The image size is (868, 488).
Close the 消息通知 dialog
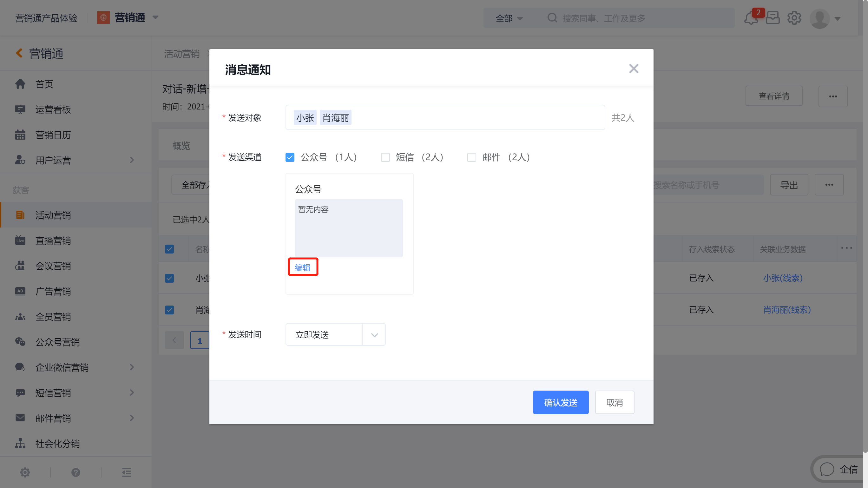point(634,69)
